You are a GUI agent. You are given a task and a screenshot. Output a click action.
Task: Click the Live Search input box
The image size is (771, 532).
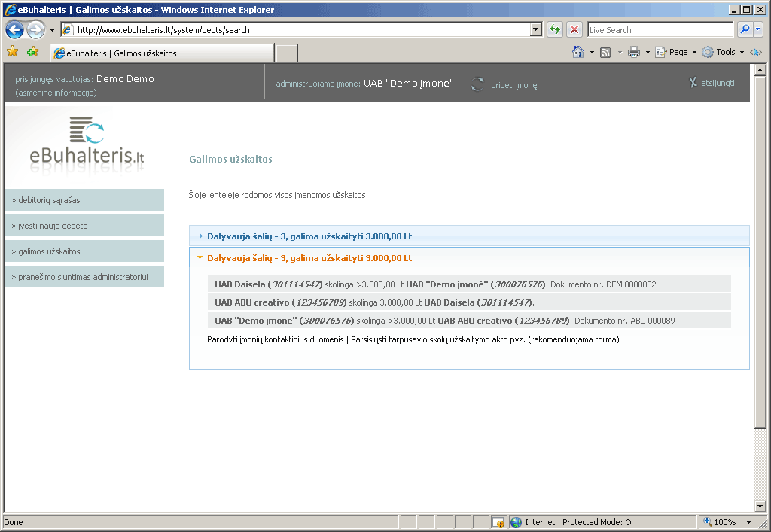point(660,30)
